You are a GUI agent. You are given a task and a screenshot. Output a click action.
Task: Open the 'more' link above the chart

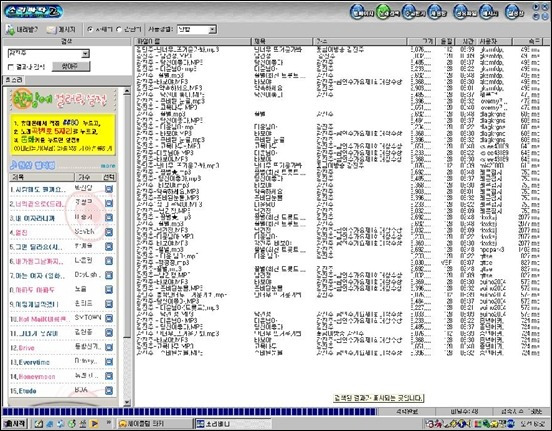tap(108, 166)
